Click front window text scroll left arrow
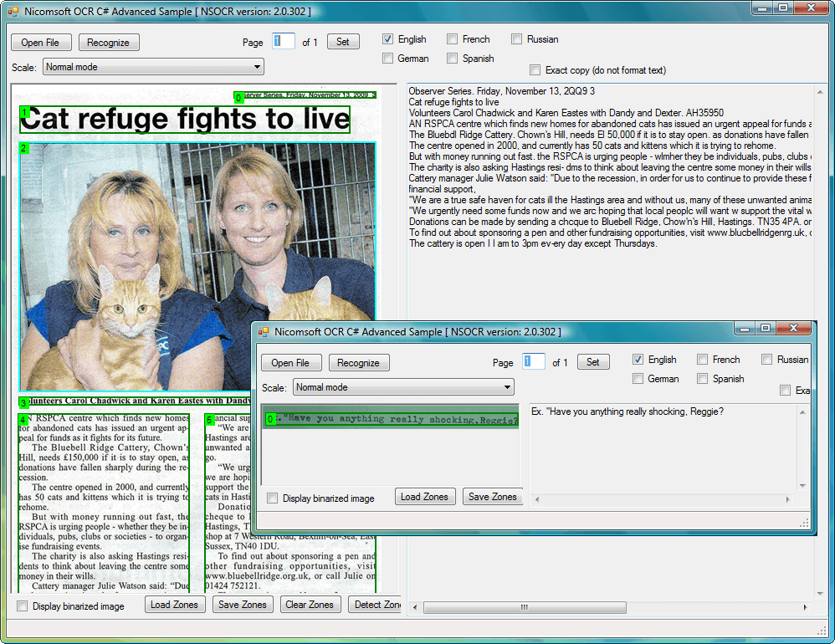835x644 pixels. click(x=537, y=499)
